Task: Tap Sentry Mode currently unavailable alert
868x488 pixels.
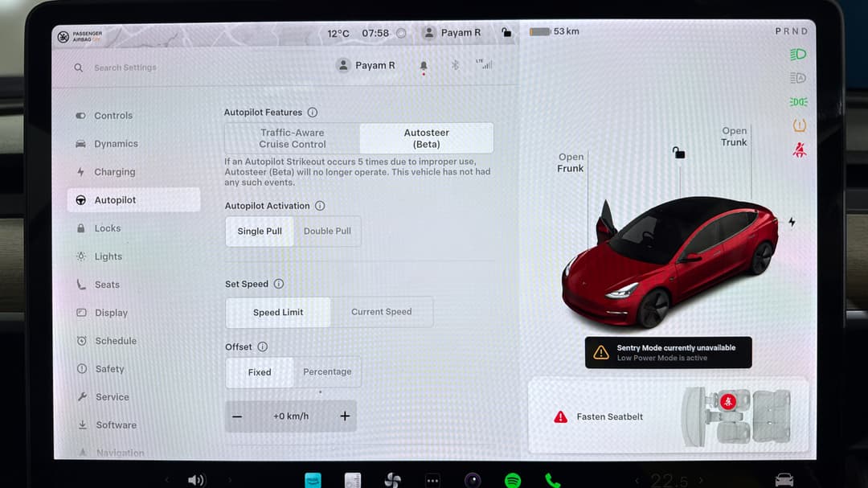Action: [x=668, y=352]
